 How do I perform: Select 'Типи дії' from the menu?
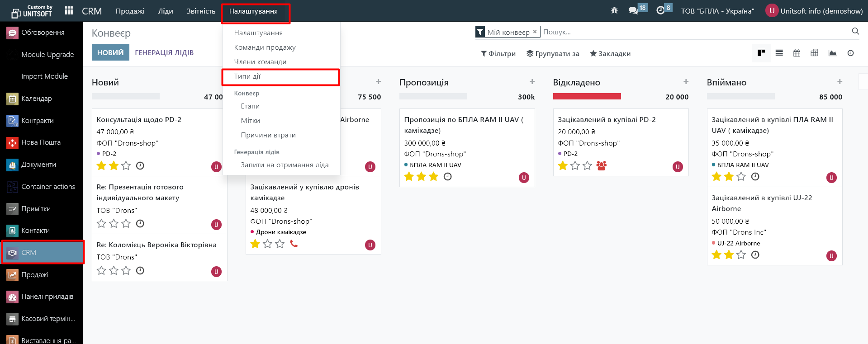pos(247,76)
